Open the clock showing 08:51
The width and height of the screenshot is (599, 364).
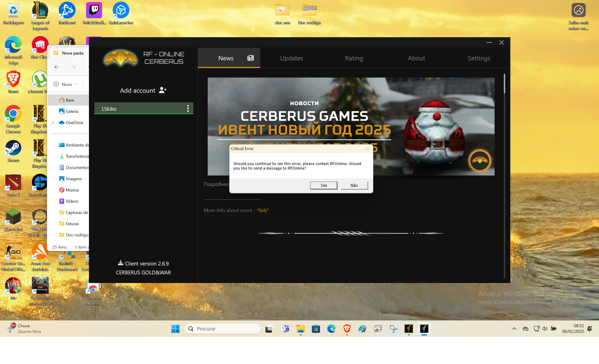[x=573, y=328]
